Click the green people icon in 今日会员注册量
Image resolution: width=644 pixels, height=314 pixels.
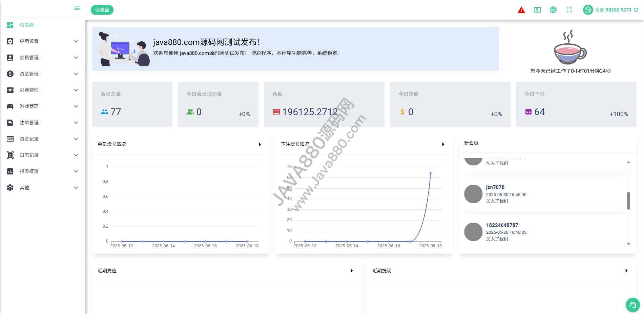tap(190, 112)
